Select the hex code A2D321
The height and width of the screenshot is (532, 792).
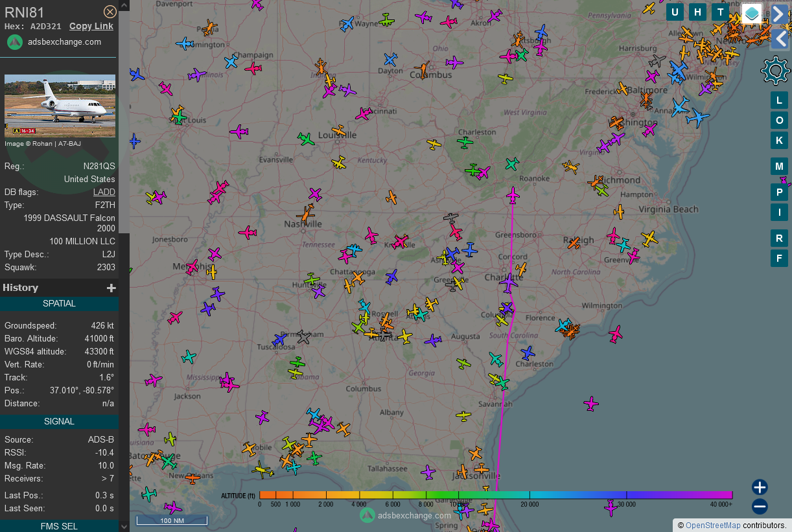pos(46,27)
